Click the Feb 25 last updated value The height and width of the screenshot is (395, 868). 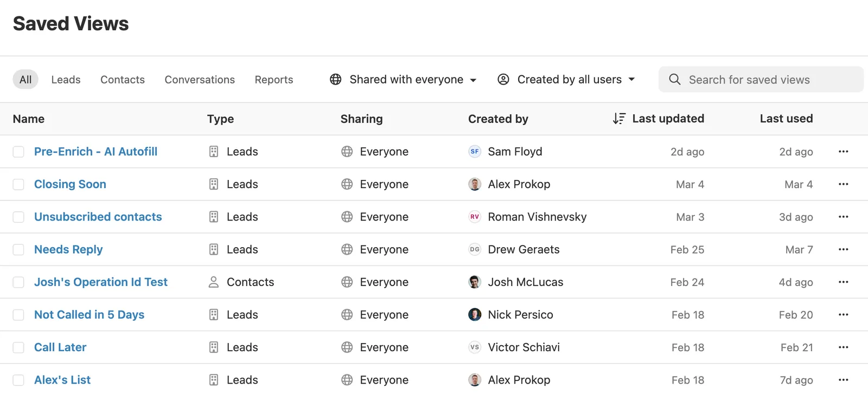687,250
